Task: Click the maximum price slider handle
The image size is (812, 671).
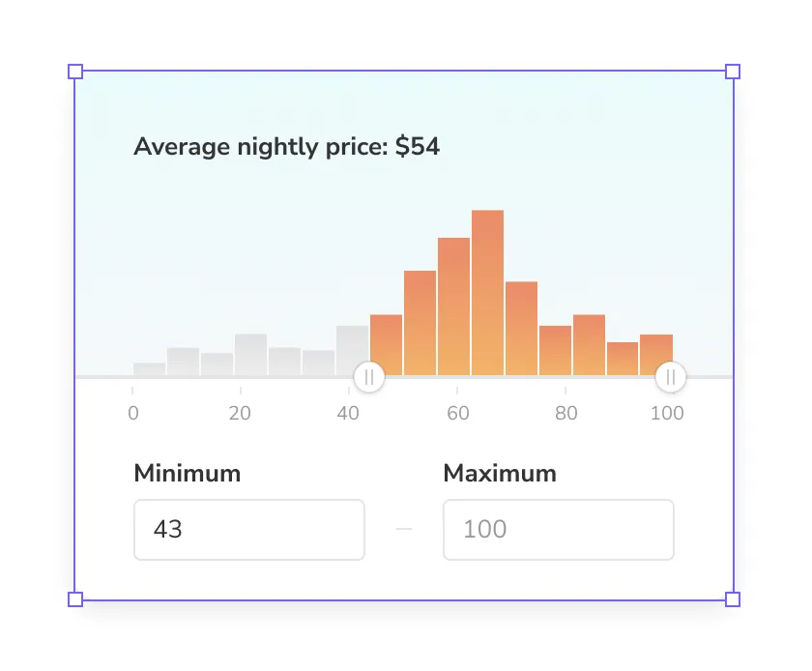Action: click(x=671, y=377)
